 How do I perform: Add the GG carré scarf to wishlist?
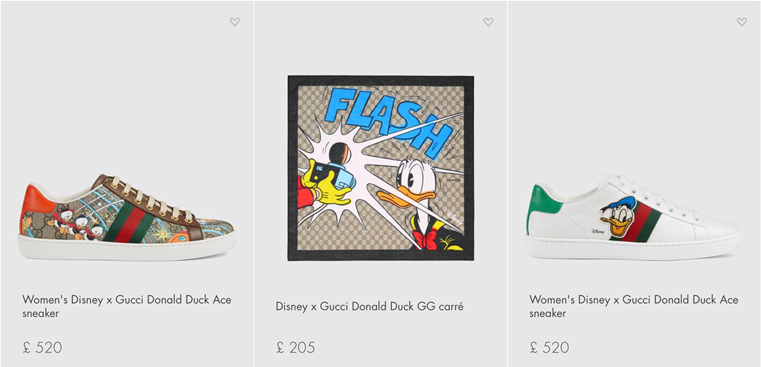(488, 22)
